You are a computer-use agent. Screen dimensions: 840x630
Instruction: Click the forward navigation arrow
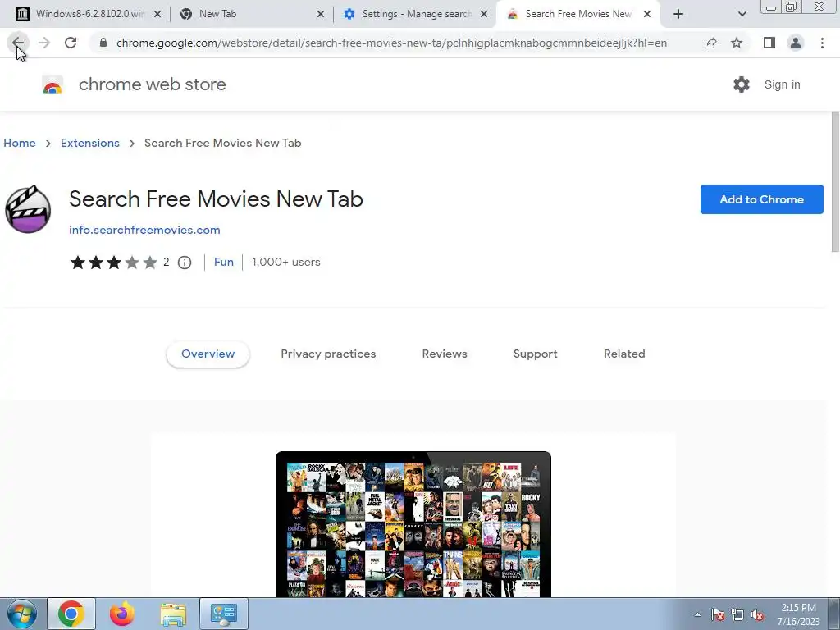(44, 43)
